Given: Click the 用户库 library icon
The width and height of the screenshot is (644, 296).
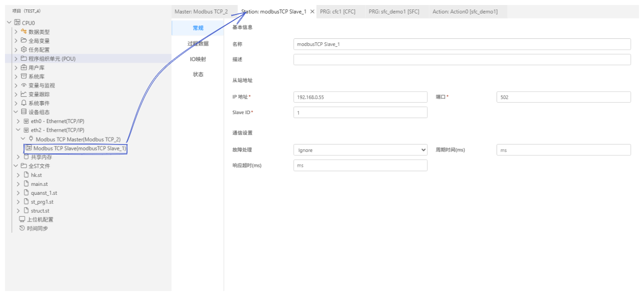Looking at the screenshot, I should pos(23,67).
